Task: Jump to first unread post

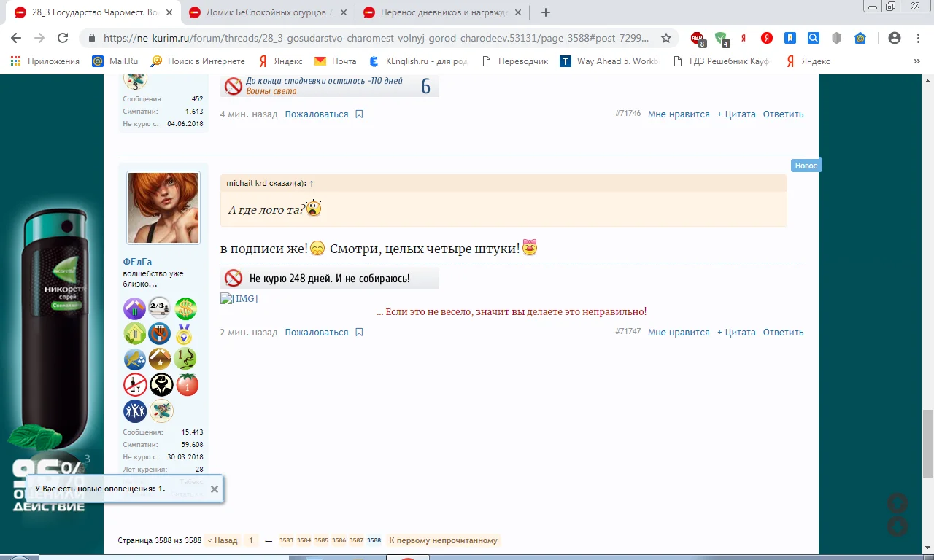Action: click(x=444, y=541)
